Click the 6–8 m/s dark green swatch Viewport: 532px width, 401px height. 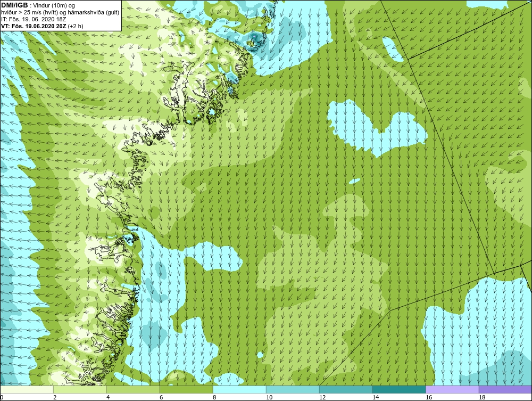click(x=186, y=389)
